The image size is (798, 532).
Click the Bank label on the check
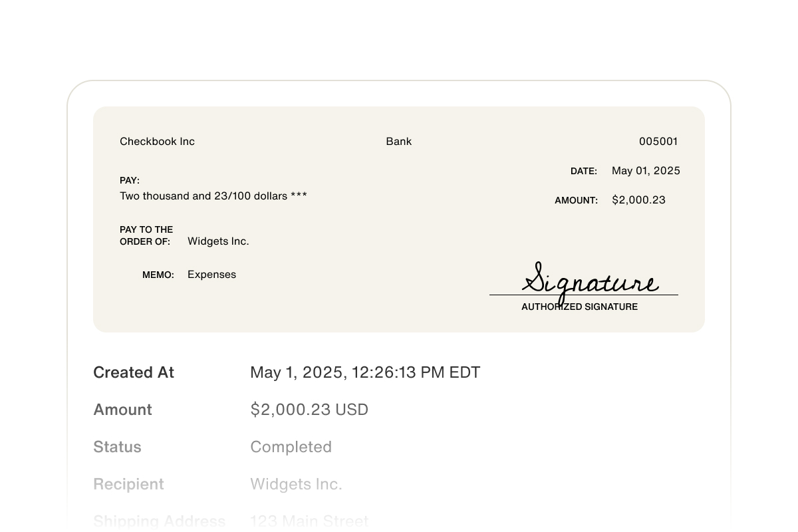[399, 141]
